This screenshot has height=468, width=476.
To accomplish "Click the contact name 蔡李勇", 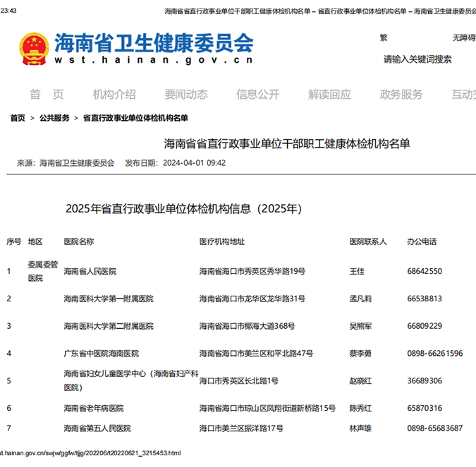I will point(360,354).
